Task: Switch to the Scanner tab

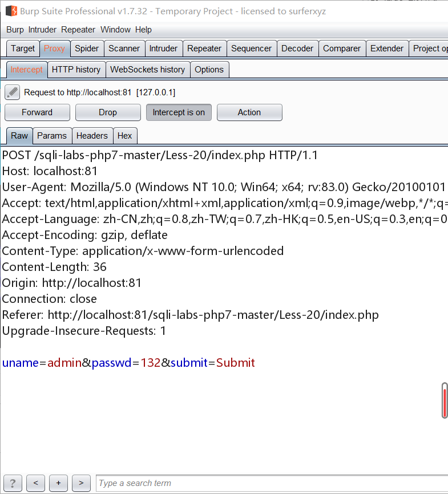Action: [x=124, y=48]
